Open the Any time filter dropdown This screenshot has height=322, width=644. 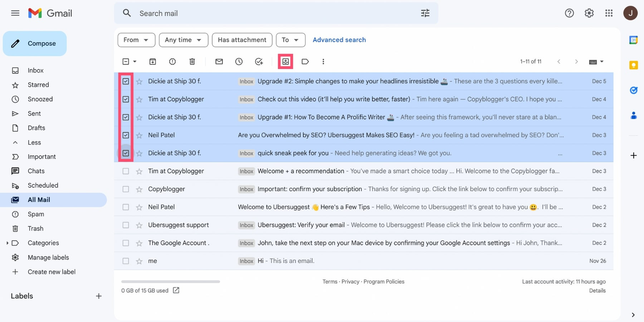point(184,40)
